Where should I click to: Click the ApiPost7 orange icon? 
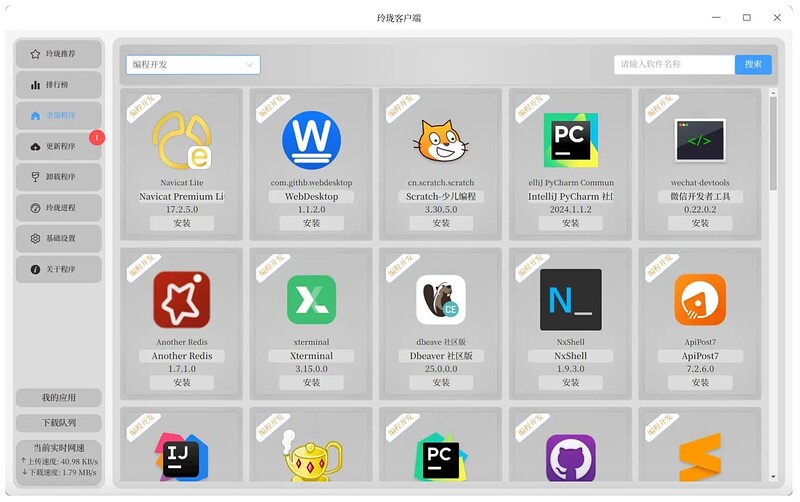click(700, 299)
